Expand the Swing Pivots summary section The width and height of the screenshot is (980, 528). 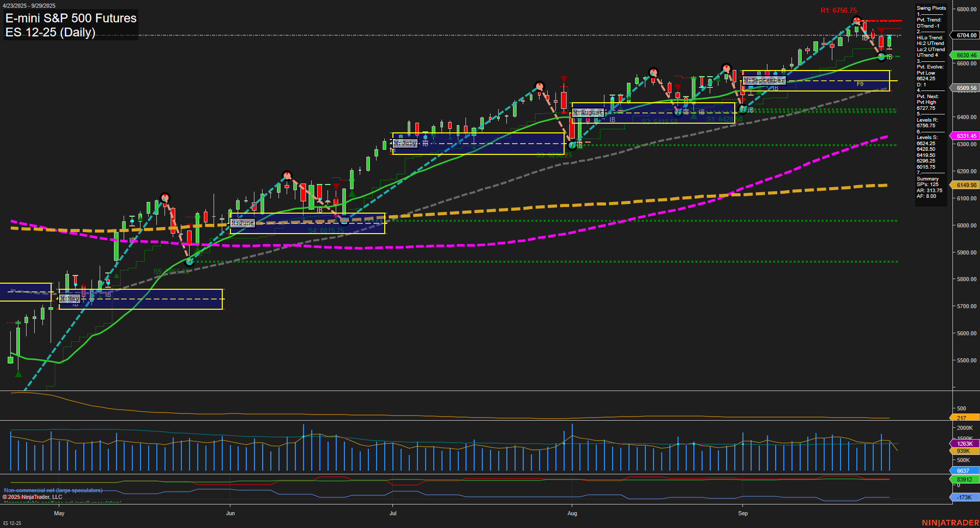[x=931, y=8]
